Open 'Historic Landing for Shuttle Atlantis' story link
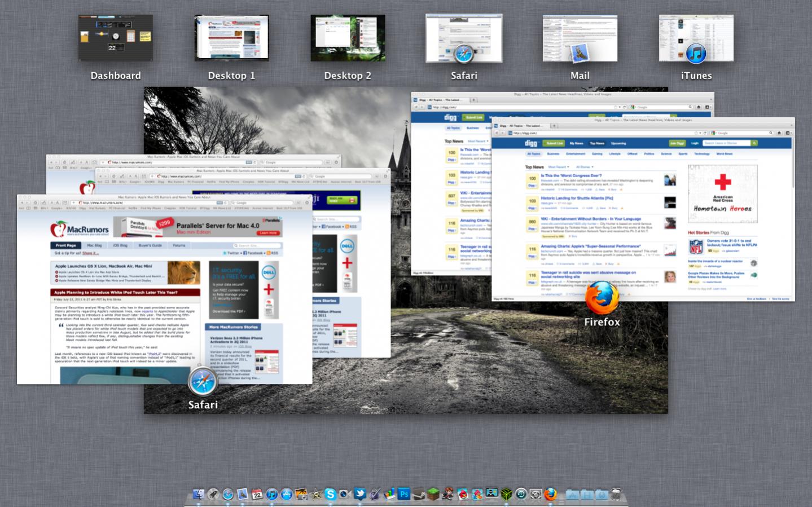The height and width of the screenshot is (507, 812). (x=577, y=198)
